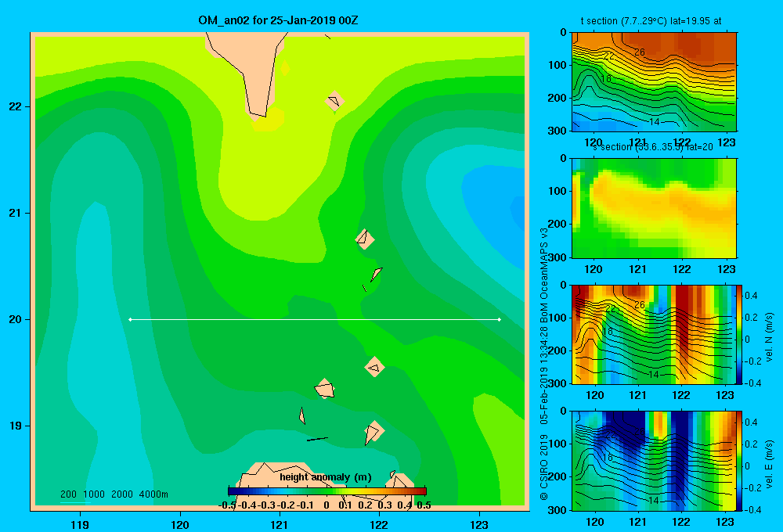Click the small island near 121.5E 22N
The image size is (783, 532).
(x=334, y=101)
